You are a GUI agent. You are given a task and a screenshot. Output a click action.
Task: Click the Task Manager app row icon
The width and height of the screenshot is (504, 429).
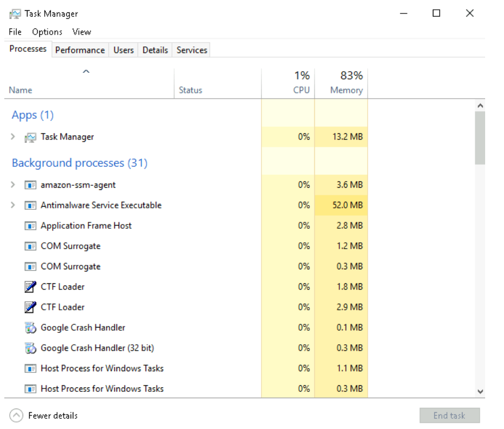tap(30, 138)
